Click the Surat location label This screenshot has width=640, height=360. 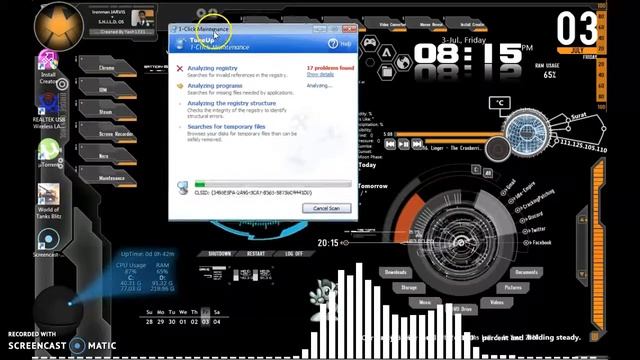pyautogui.click(x=578, y=116)
